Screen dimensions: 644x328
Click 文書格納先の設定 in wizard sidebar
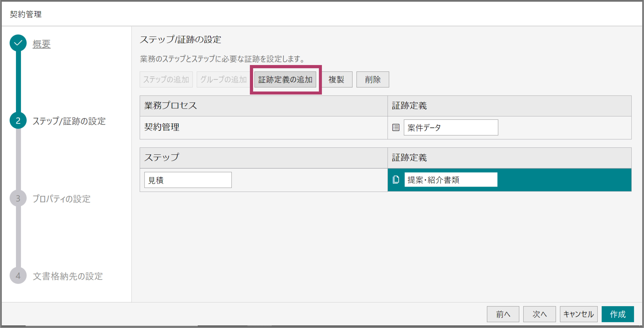(x=68, y=276)
